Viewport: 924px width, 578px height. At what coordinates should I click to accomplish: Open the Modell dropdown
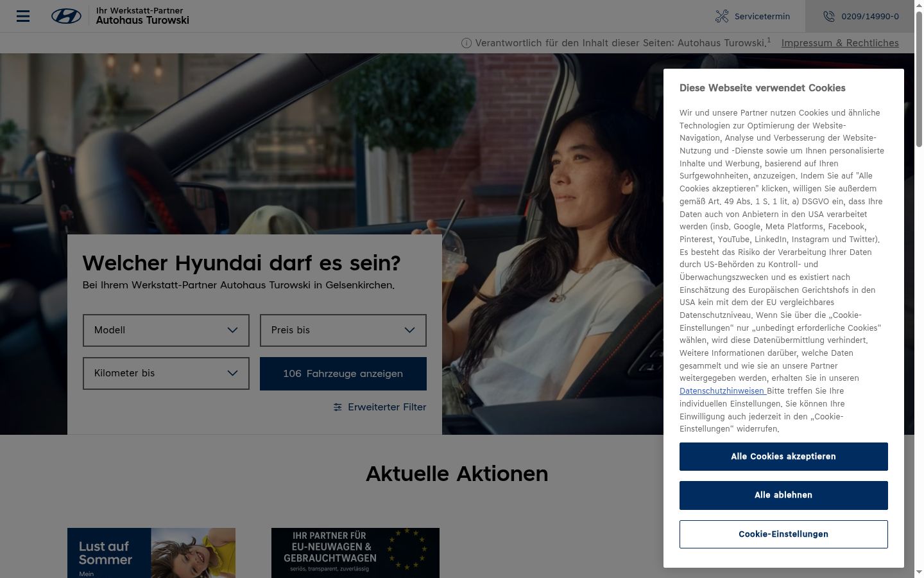coord(166,330)
